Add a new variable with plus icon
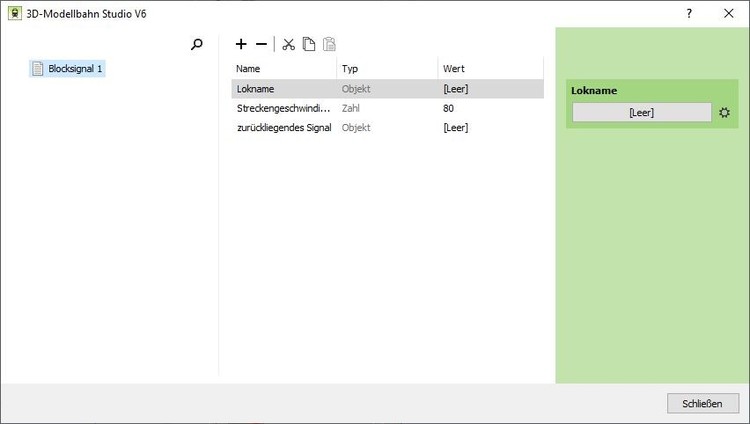 (x=241, y=44)
